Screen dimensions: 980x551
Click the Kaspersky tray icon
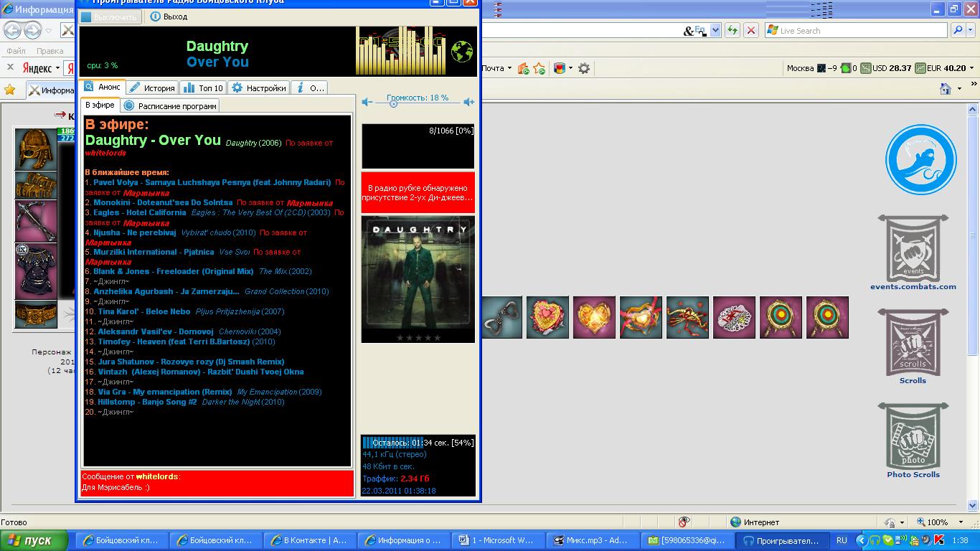(x=938, y=540)
